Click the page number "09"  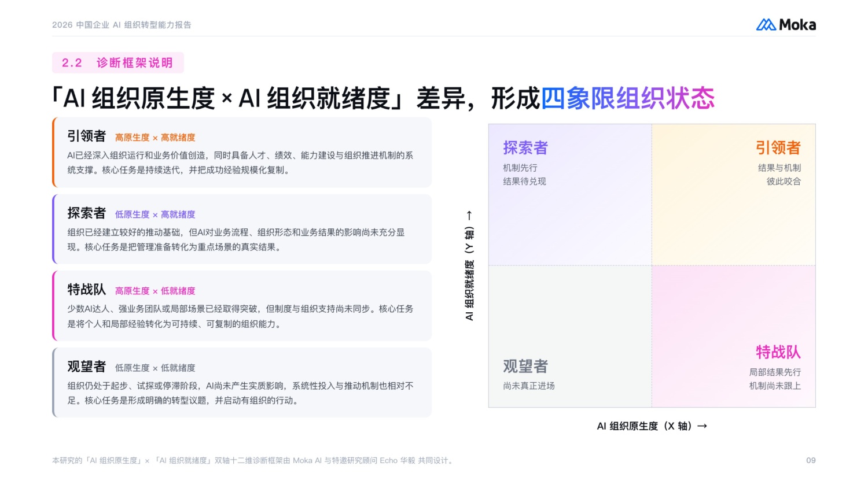click(811, 461)
